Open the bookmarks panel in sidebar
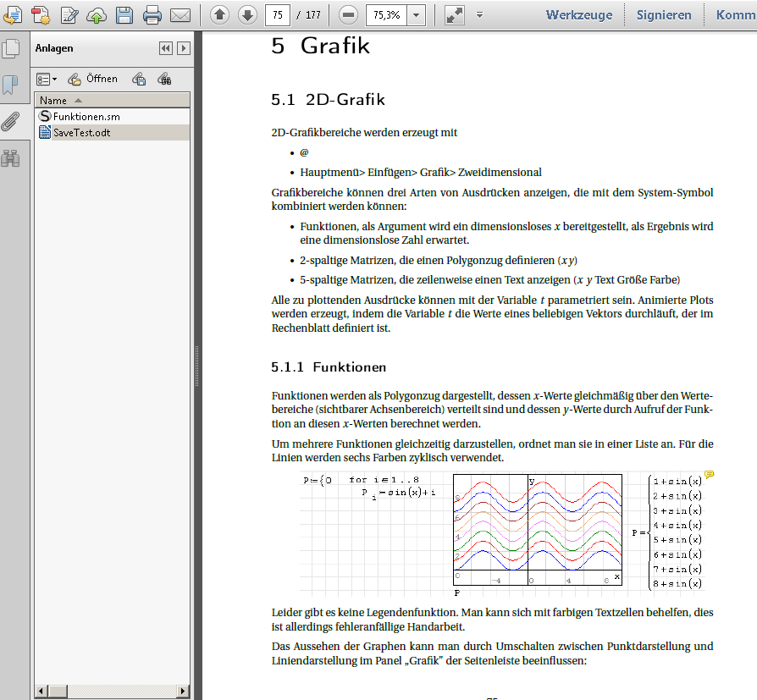This screenshot has height=700, width=757. coord(10,85)
